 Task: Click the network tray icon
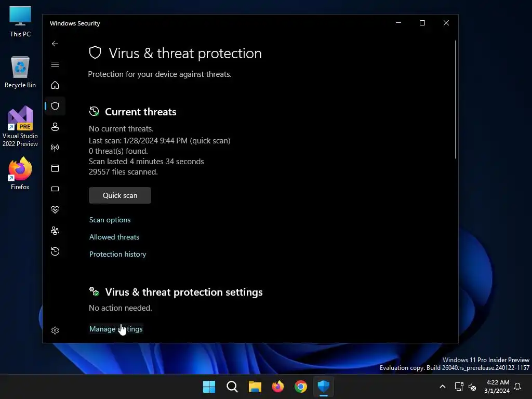(x=459, y=387)
